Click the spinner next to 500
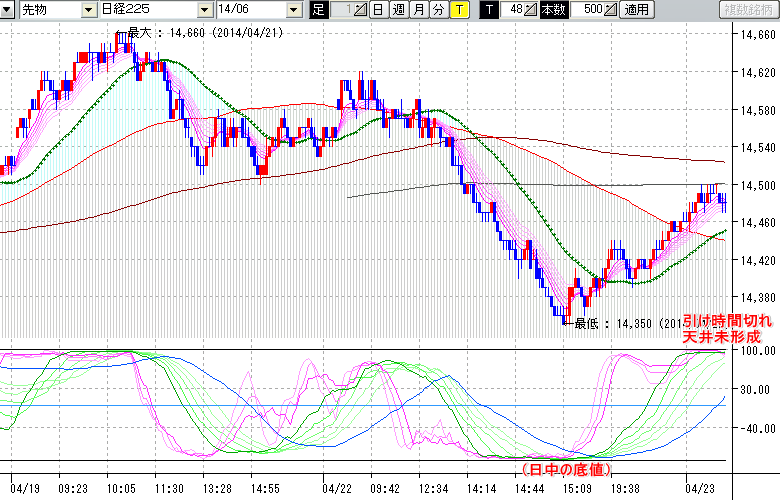Image resolution: width=780 pixels, height=500 pixels. pyautogui.click(x=610, y=10)
